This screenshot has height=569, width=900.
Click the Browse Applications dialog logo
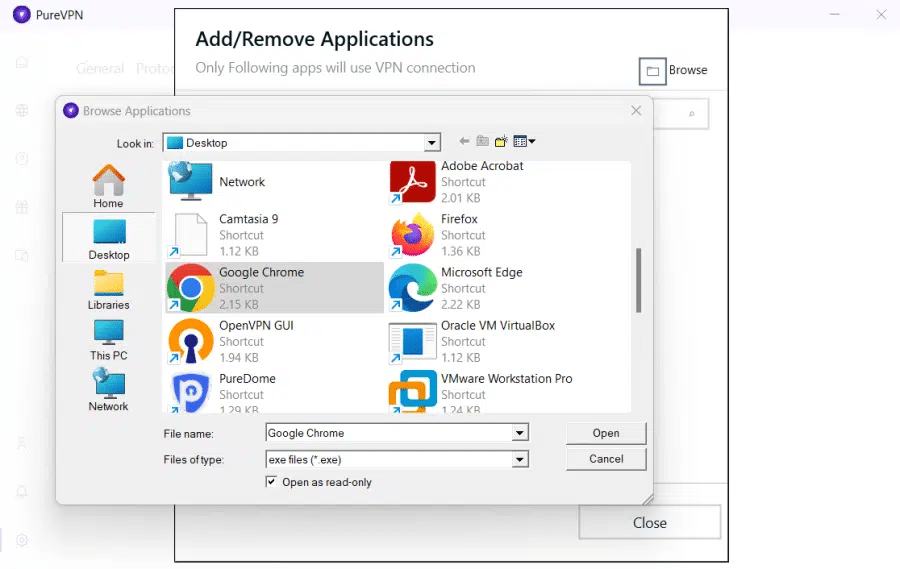[71, 110]
